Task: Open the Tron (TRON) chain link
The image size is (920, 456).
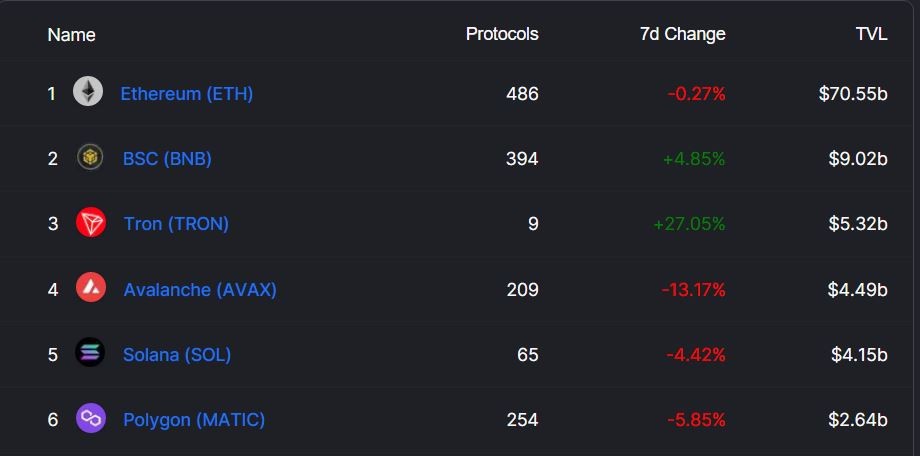Action: [x=176, y=224]
